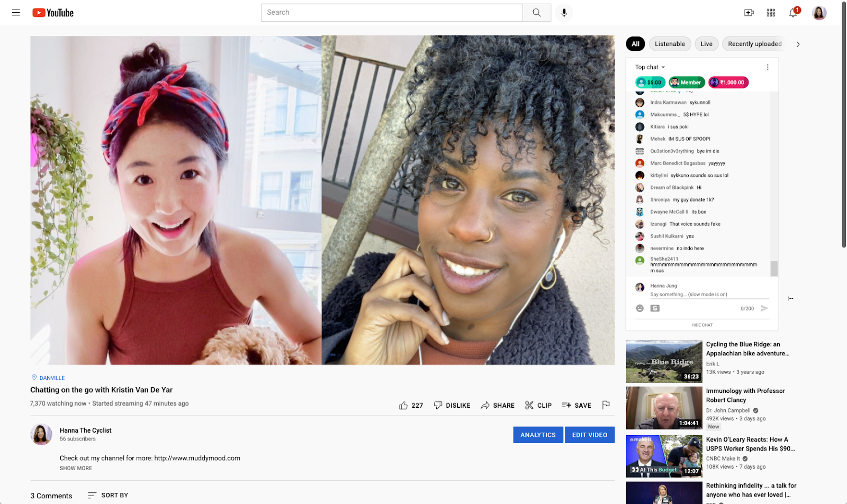Viewport: 847px width, 504px height.
Task: Expand description with Show More
Action: click(x=76, y=468)
